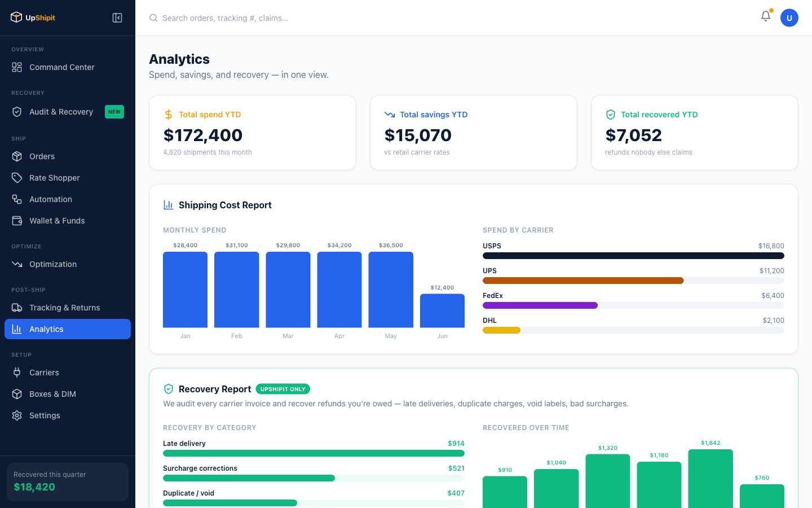The image size is (812, 508).
Task: Go to Optimization page
Action: click(68, 264)
